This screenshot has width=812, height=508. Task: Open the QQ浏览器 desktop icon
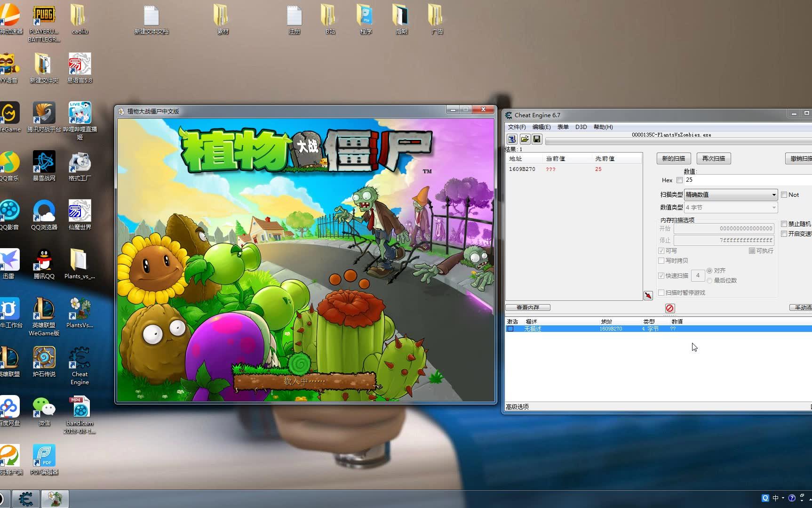click(44, 215)
